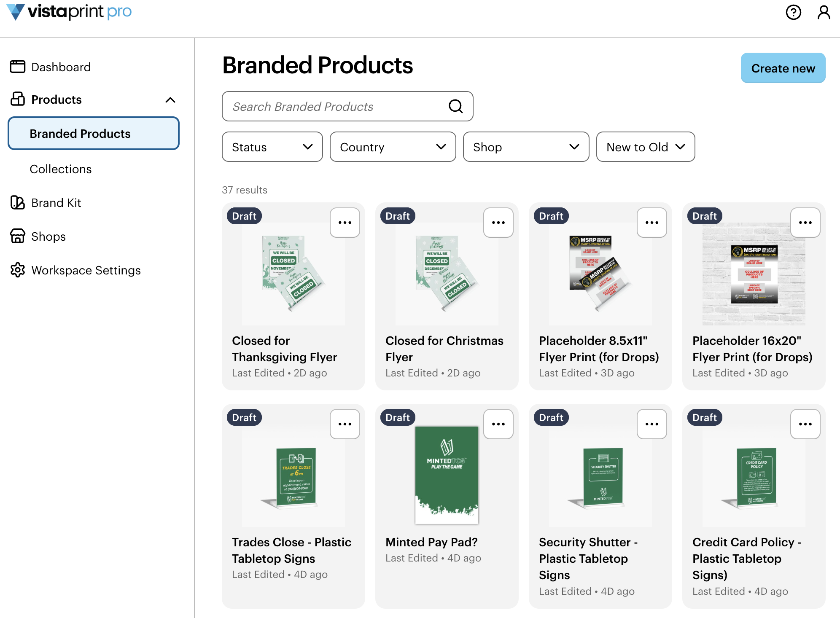
Task: Open options for Placeholder 8.5x11" Flyer Print
Action: coord(652,223)
